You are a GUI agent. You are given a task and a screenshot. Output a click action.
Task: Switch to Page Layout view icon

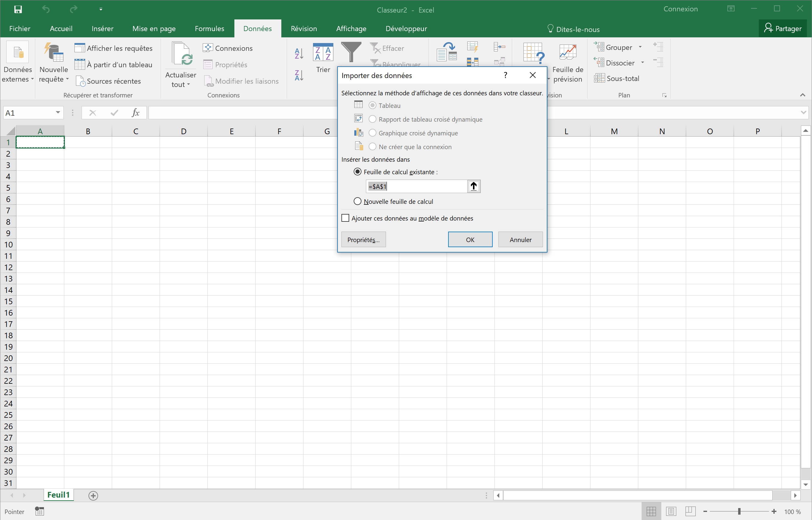[671, 511]
